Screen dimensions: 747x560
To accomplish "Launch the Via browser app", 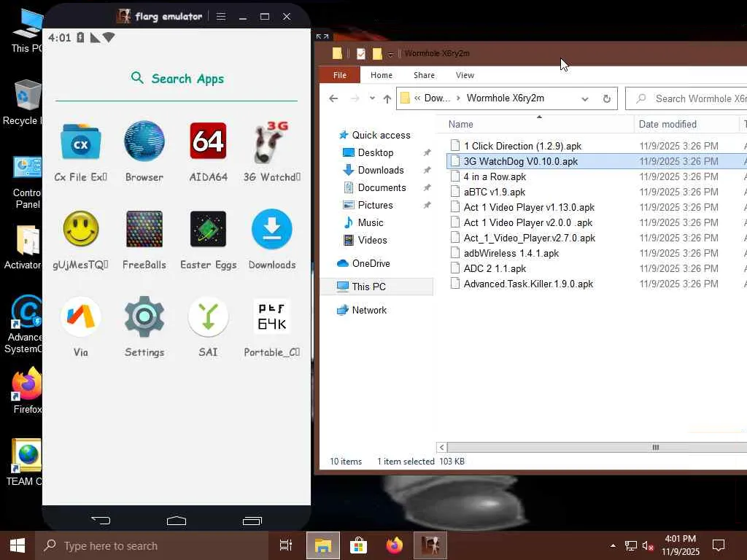I will (x=80, y=316).
